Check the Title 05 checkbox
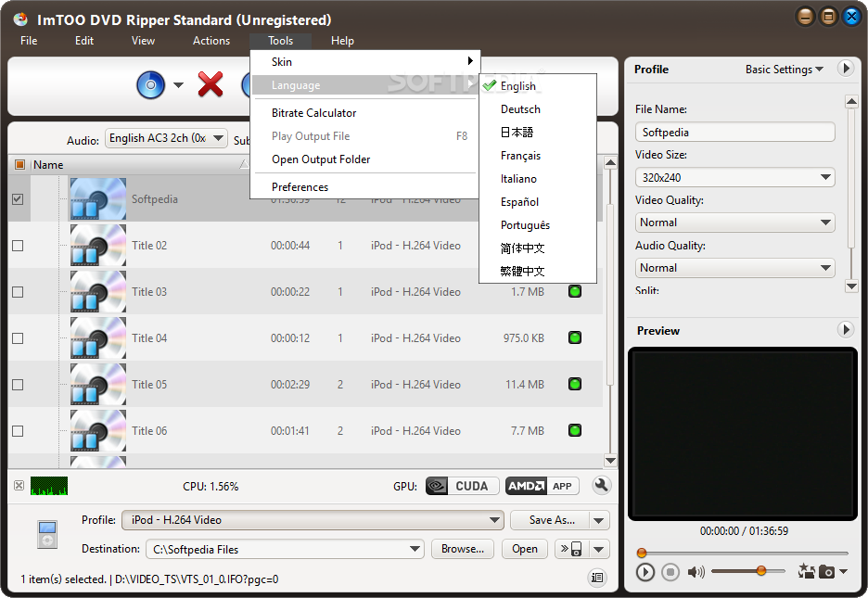Screen dimensions: 868x598 tap(18, 385)
